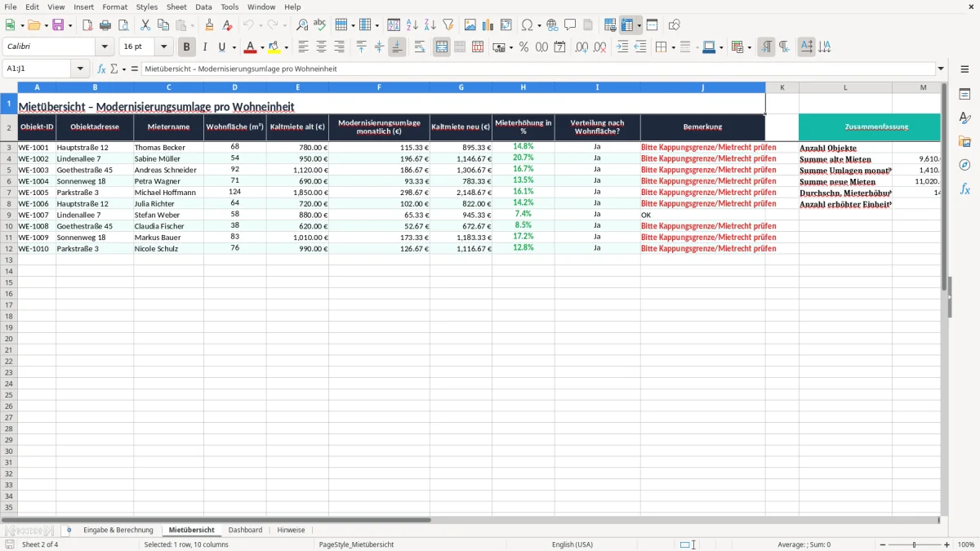
Task: Clear direct formatting
Action: tap(227, 25)
